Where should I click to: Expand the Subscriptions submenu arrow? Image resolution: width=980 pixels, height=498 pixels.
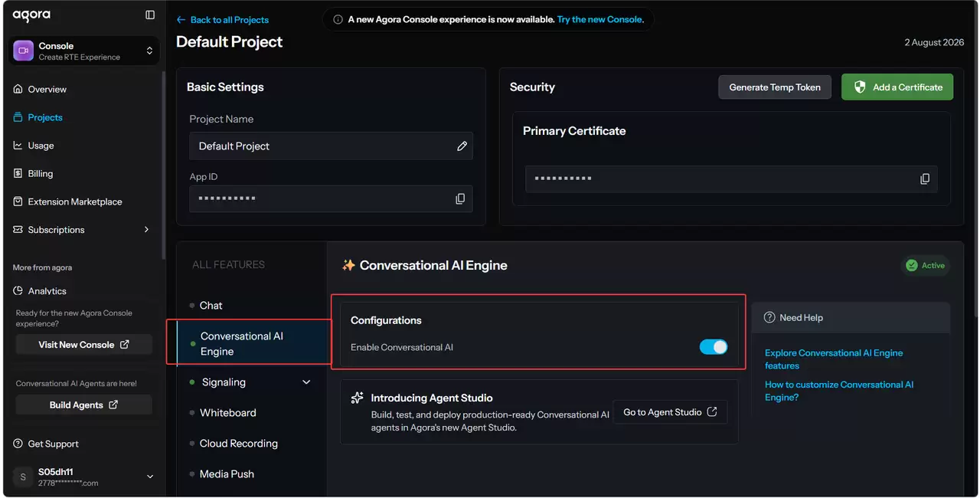pos(146,230)
